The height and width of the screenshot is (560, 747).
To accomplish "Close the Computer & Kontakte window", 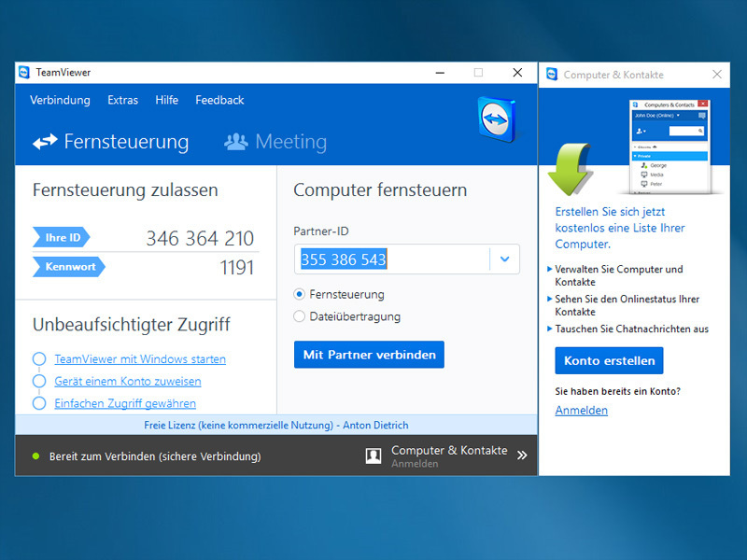I will click(717, 75).
